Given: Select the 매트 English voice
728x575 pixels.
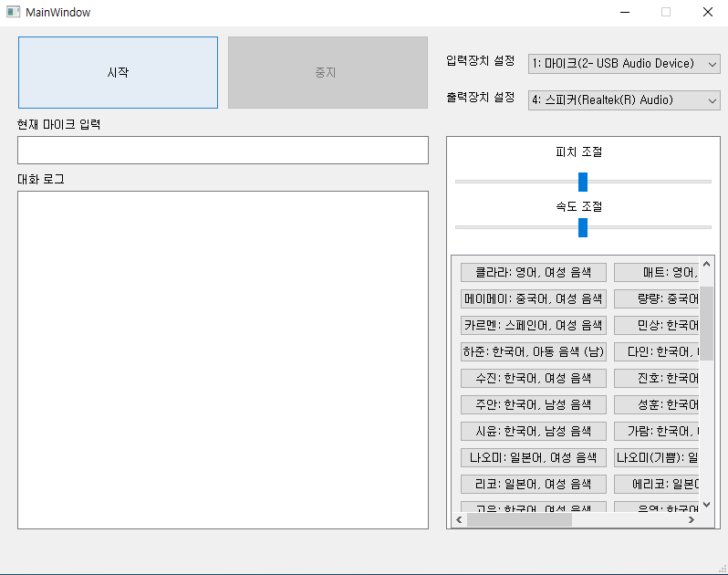Looking at the screenshot, I should (x=655, y=272).
